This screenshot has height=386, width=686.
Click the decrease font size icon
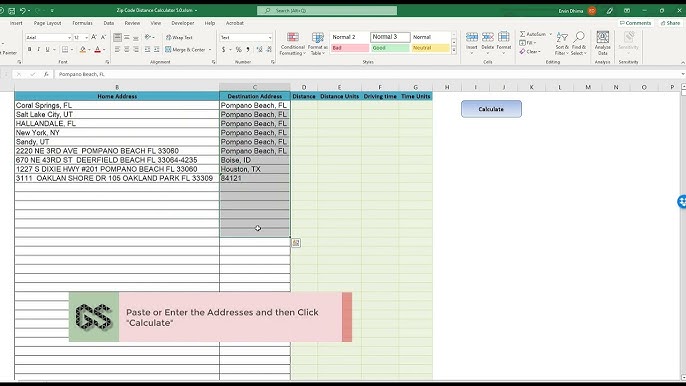pyautogui.click(x=103, y=38)
